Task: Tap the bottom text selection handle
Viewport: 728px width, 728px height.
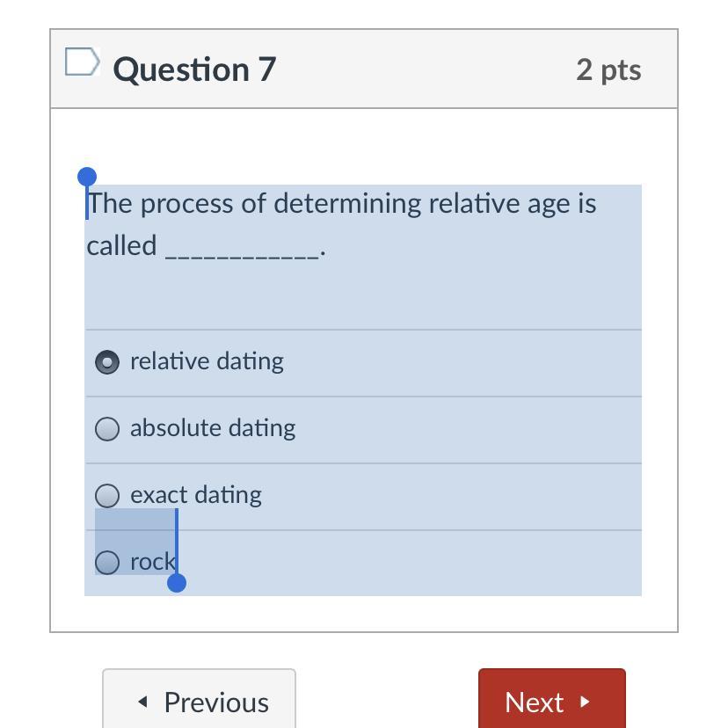Action: pyautogui.click(x=177, y=583)
